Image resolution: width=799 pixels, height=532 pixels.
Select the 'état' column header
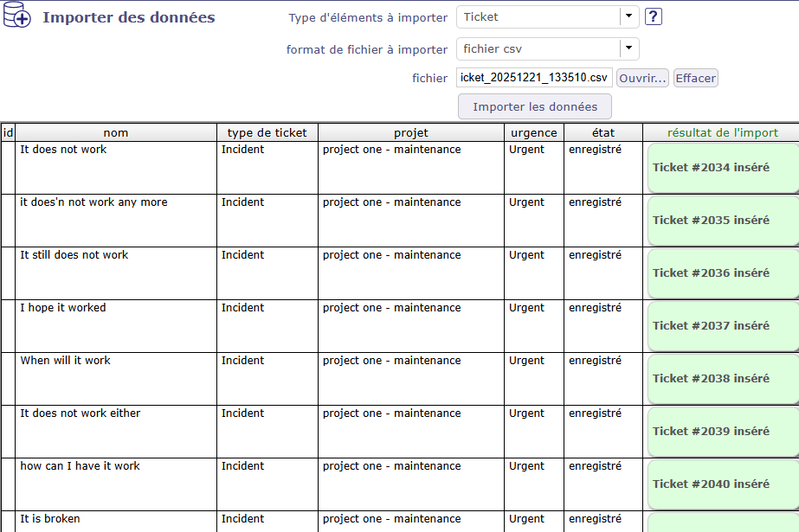coord(603,132)
